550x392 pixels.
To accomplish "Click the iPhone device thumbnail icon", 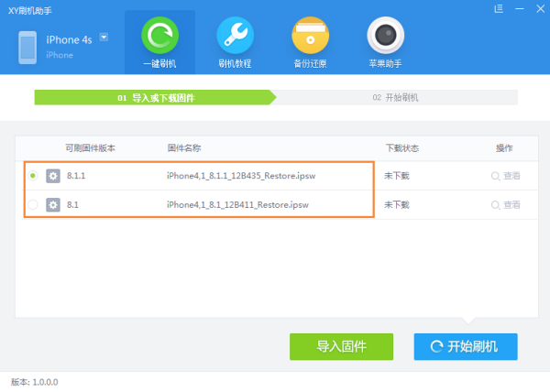I will coord(27,48).
